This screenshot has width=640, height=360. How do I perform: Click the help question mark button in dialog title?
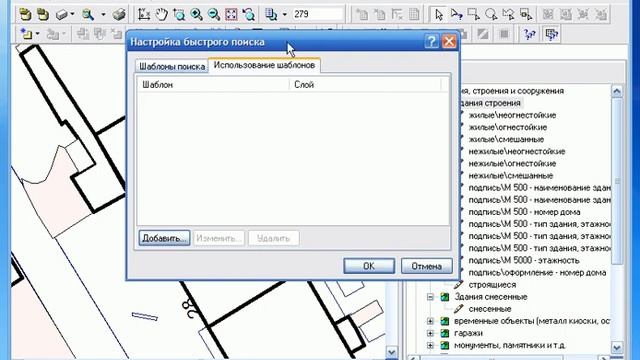coord(431,41)
